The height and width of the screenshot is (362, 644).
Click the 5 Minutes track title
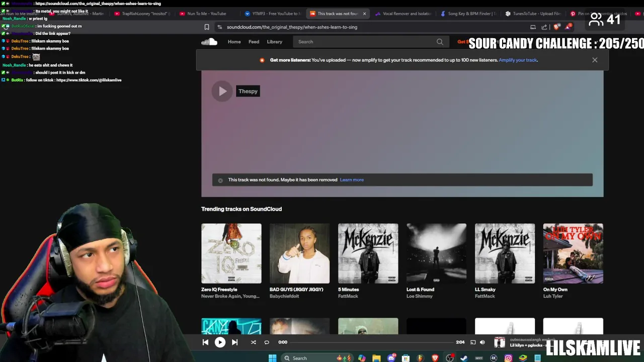pos(348,290)
